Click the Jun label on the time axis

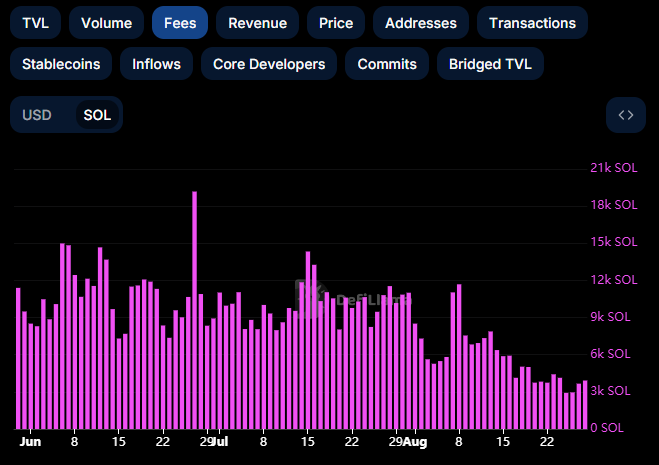coord(30,441)
